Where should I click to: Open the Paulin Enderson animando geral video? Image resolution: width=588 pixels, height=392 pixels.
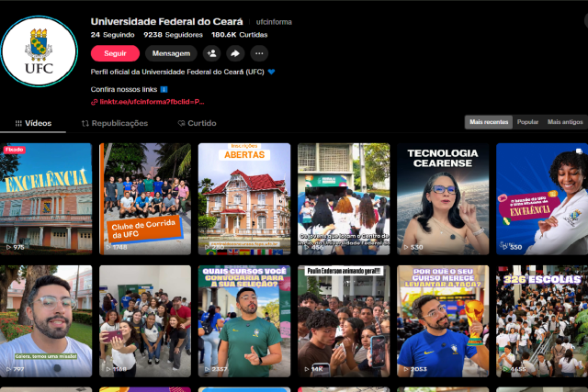344,321
